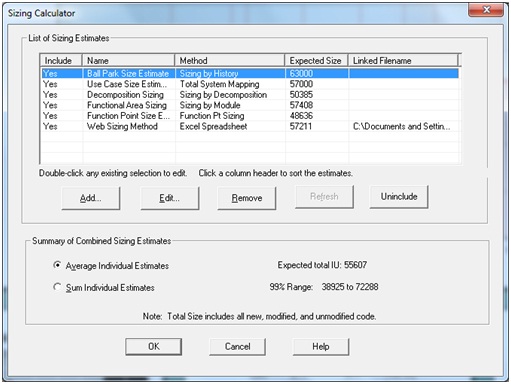The height and width of the screenshot is (384, 511).
Task: Sort by Linked Filename column header
Action: (403, 61)
